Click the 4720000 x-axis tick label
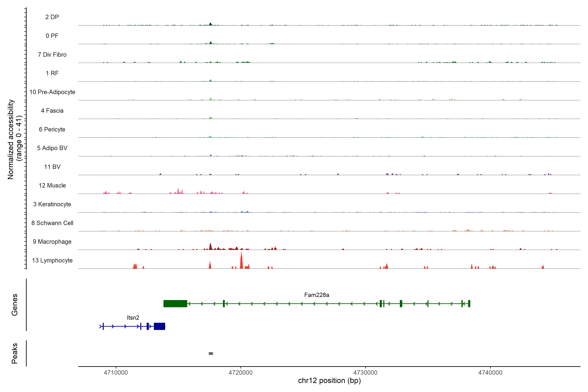Screen dimensions: 588x392 [x=240, y=373]
